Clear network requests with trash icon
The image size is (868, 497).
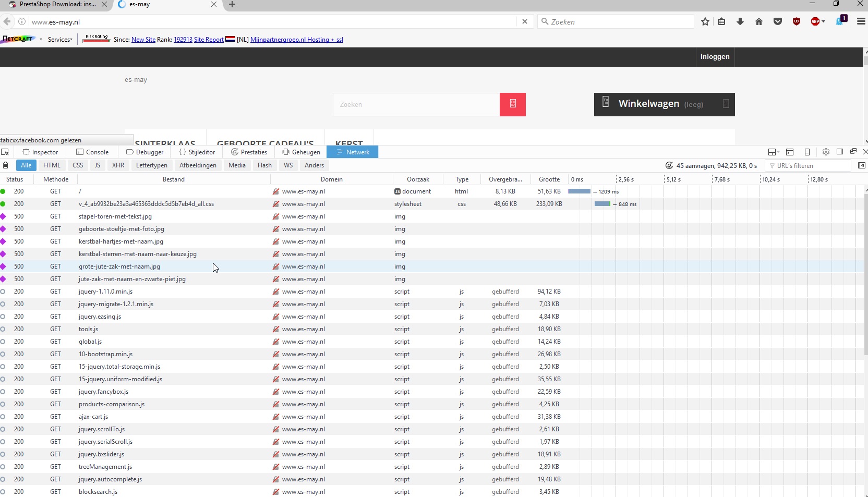point(6,165)
